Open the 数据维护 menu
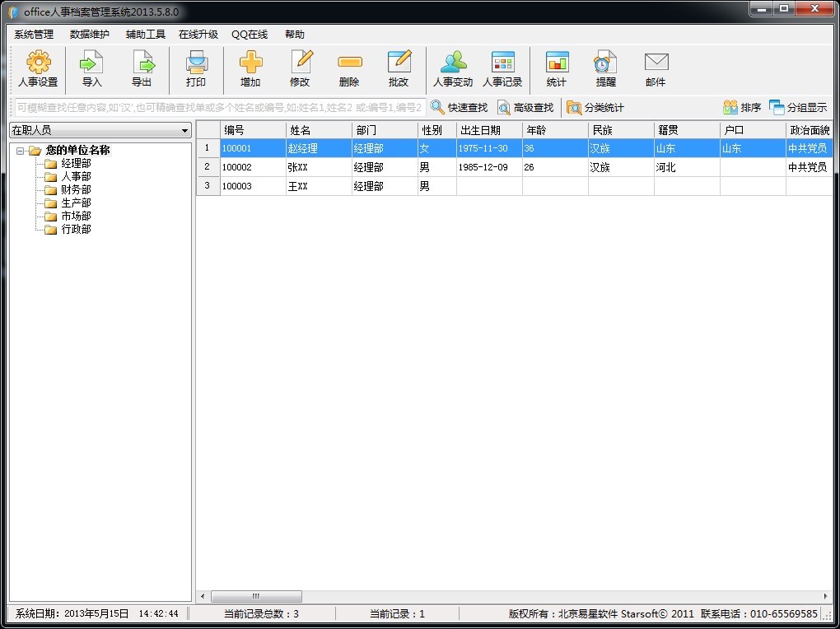 [89, 35]
